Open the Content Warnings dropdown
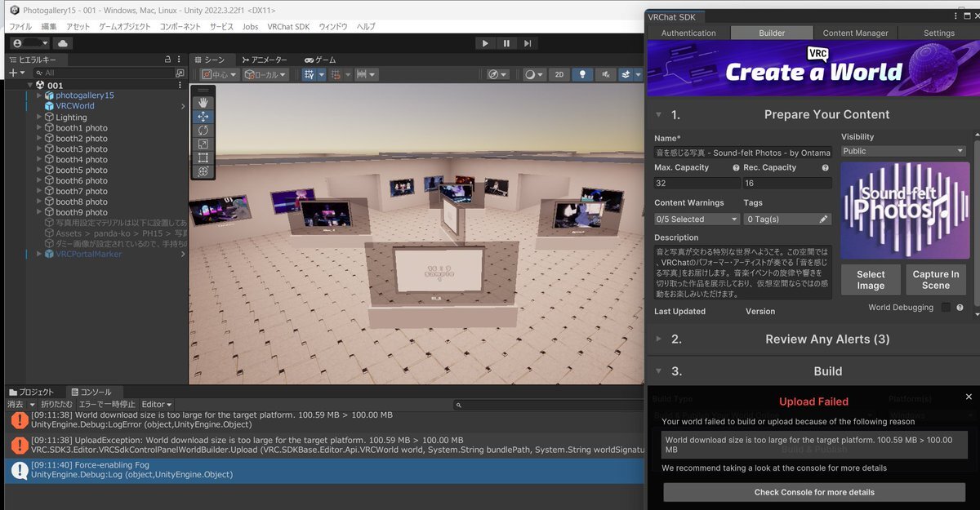Screen dimensions: 980x510 point(697,219)
